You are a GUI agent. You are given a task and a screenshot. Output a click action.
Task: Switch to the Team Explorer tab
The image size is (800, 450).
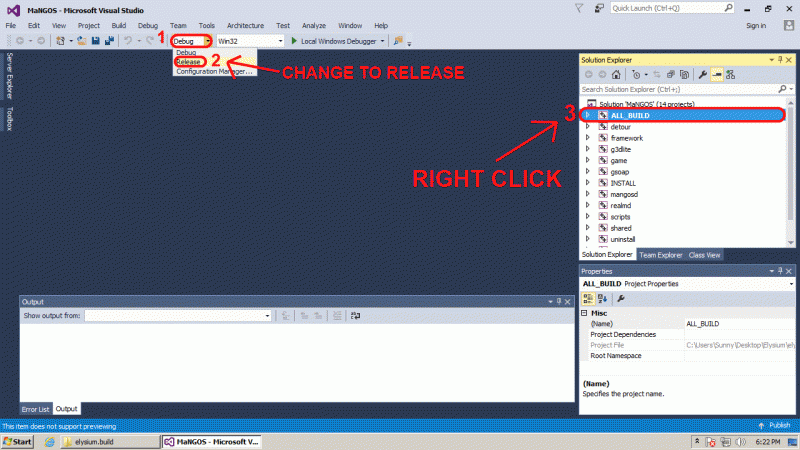pyautogui.click(x=661, y=255)
